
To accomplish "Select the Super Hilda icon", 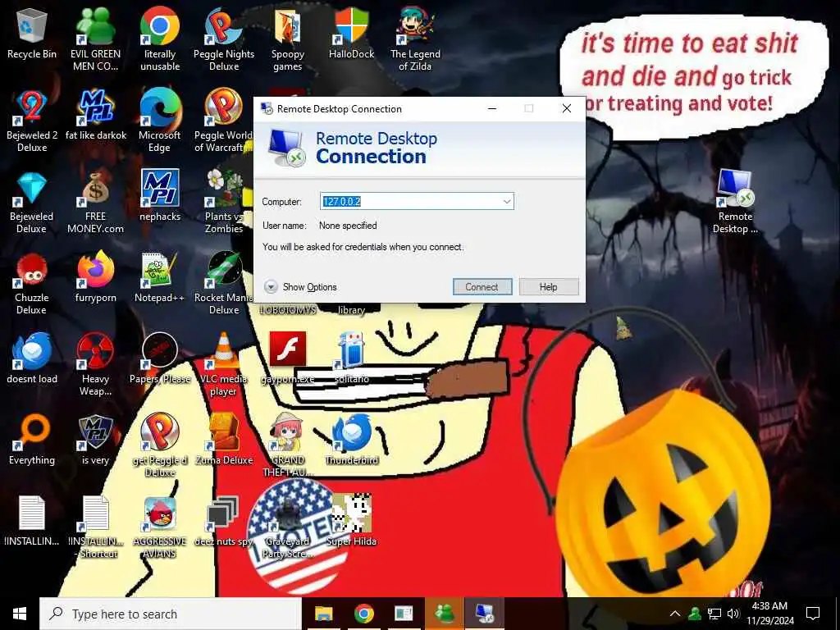I will point(351,521).
